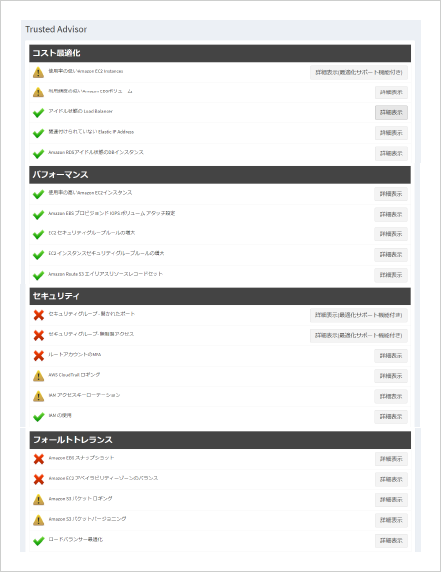Click the red X beside Amazon EBS snapshots
Viewport: 441px width, 572px height.
click(x=39, y=459)
